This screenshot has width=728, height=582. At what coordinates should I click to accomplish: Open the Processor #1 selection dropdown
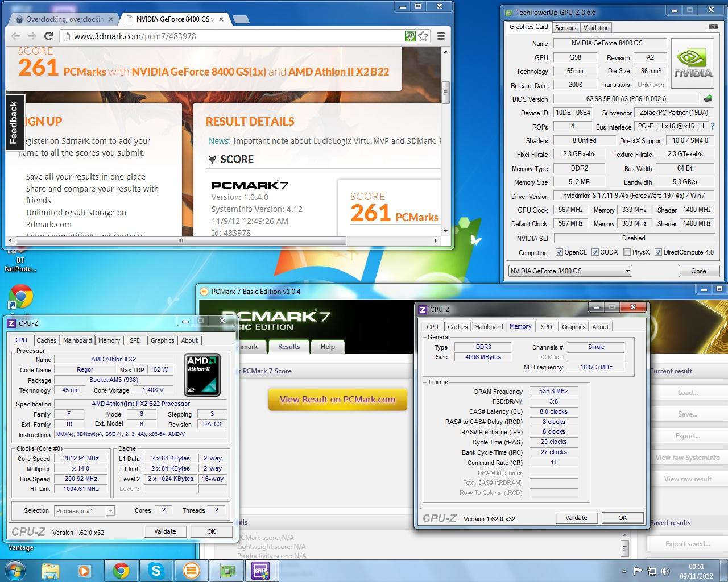[x=85, y=510]
